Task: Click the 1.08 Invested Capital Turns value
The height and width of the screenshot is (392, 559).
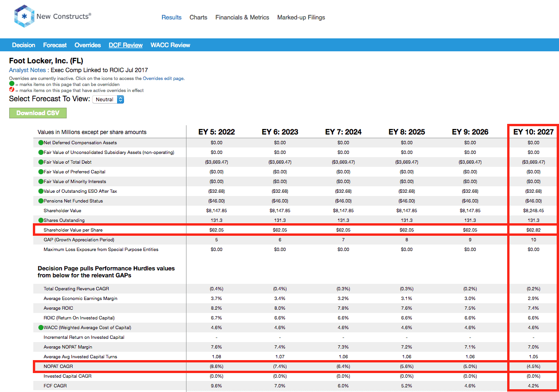Action: point(217,357)
